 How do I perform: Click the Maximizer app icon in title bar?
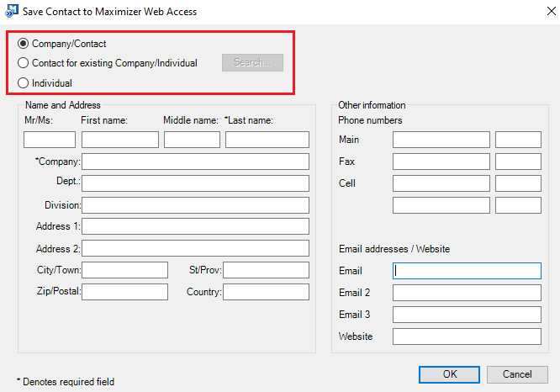12,11
